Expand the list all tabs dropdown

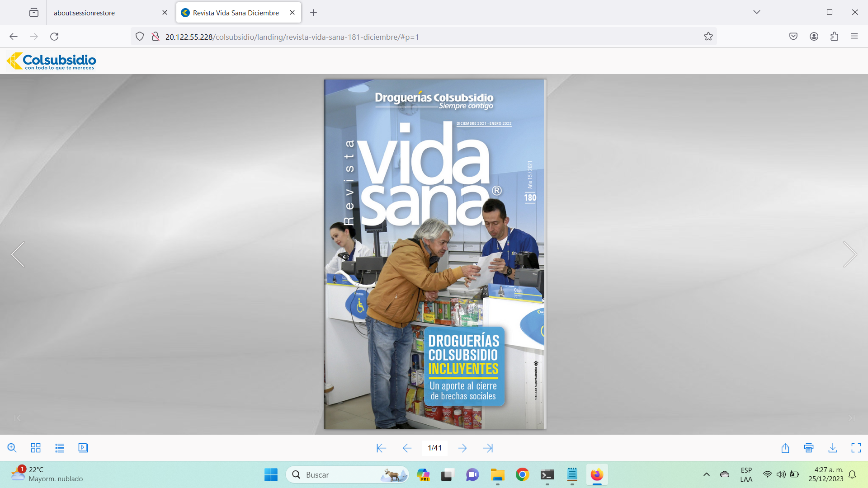pos(757,12)
